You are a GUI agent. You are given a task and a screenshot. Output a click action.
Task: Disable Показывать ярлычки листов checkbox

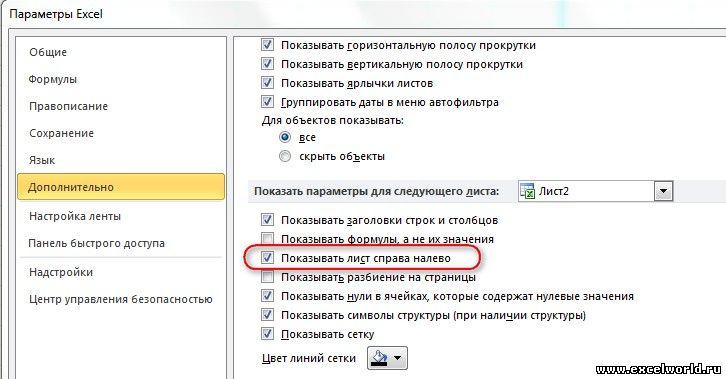[x=267, y=83]
